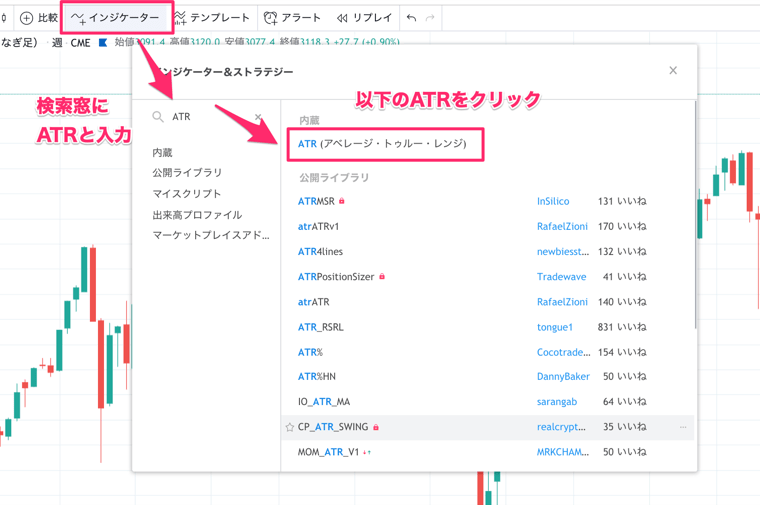The image size is (760, 505).
Task: Start the リプレイ bar replay
Action: (364, 18)
